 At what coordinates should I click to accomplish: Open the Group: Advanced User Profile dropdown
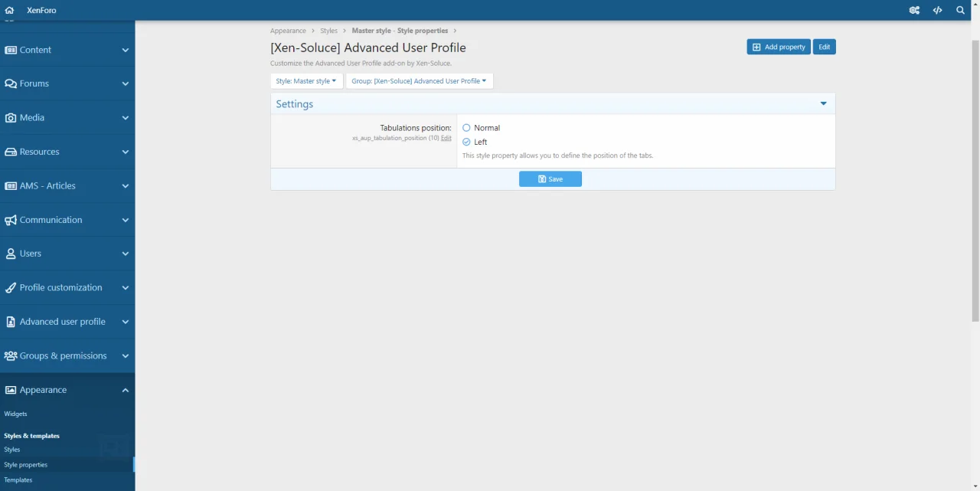(x=419, y=81)
